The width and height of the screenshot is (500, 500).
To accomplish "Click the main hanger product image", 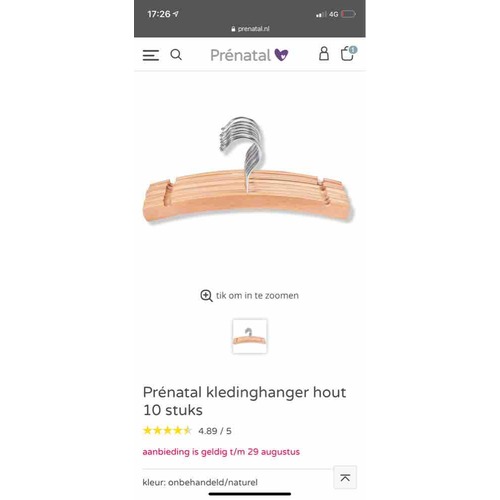I will [248, 171].
